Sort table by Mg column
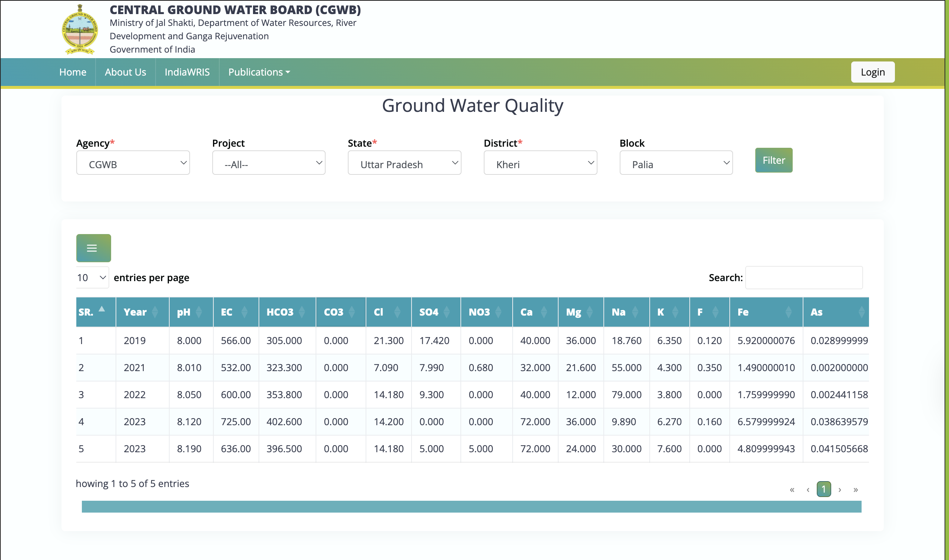Viewport: 949px width, 560px height. 581,312
